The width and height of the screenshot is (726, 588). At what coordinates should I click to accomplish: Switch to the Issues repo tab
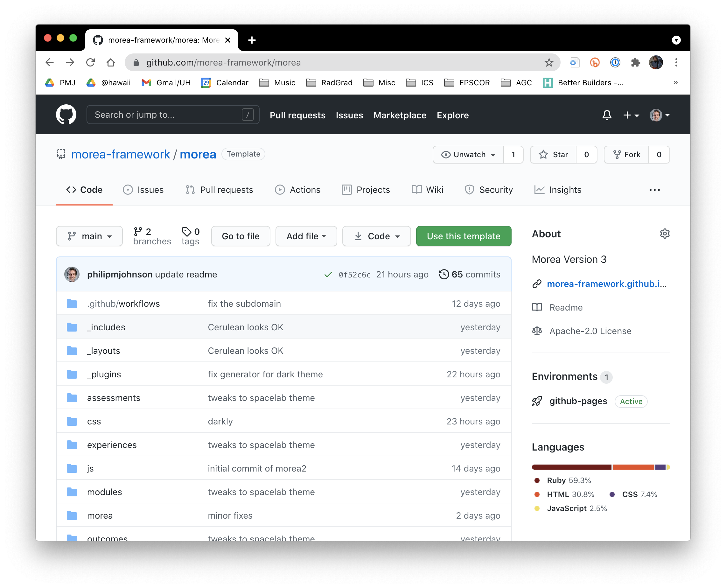tap(143, 190)
